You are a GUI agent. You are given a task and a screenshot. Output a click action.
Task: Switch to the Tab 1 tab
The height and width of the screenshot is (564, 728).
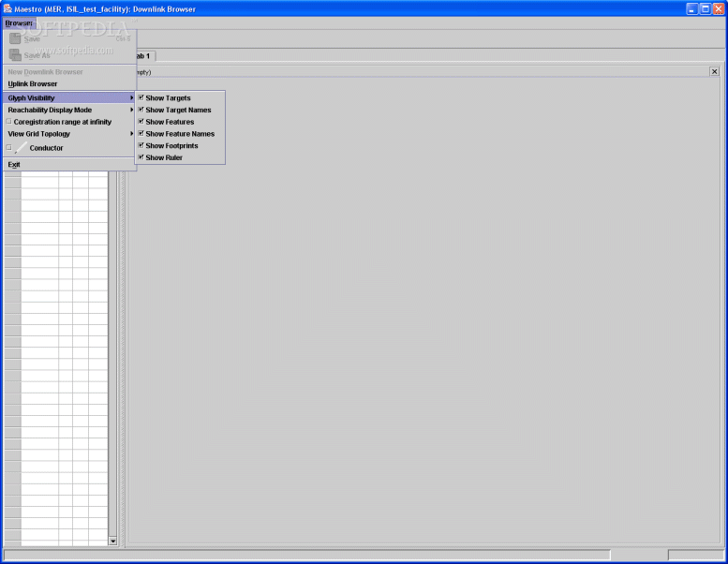click(x=144, y=56)
